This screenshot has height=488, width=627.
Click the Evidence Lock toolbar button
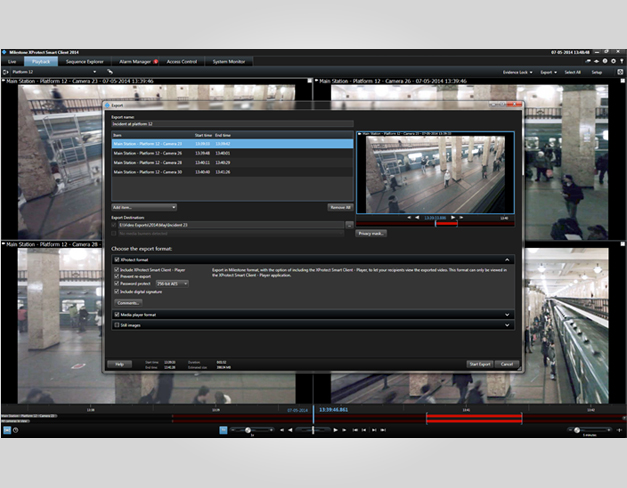click(x=515, y=72)
